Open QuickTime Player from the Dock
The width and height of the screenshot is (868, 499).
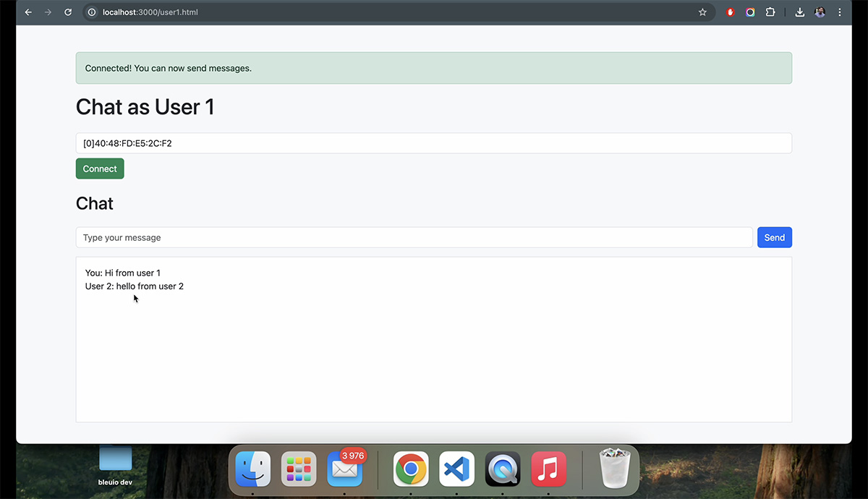[x=503, y=469]
